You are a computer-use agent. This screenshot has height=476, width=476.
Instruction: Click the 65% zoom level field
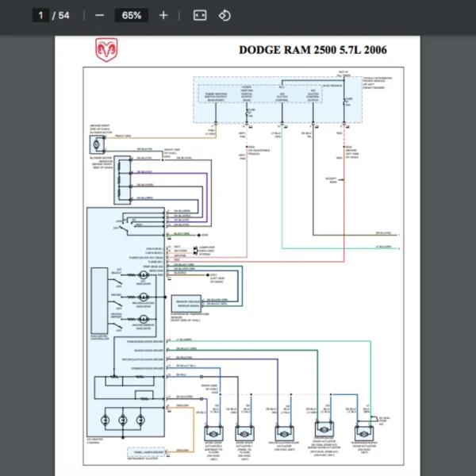click(x=132, y=15)
